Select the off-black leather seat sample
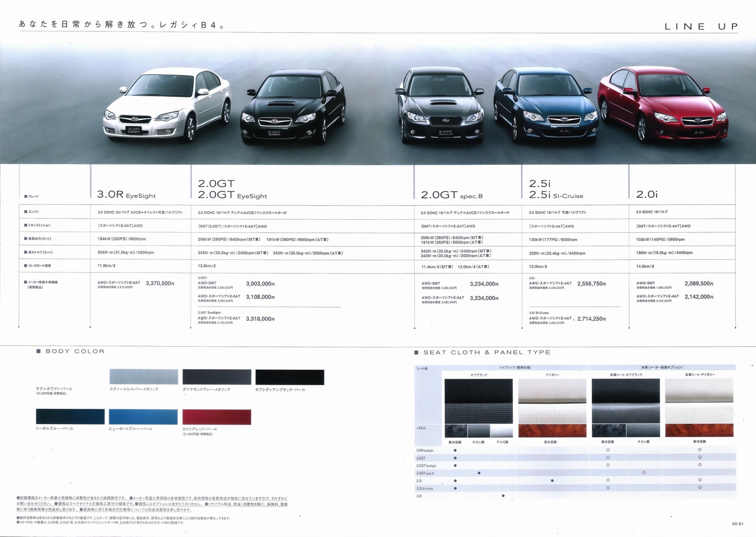The height and width of the screenshot is (537, 756). 625,401
